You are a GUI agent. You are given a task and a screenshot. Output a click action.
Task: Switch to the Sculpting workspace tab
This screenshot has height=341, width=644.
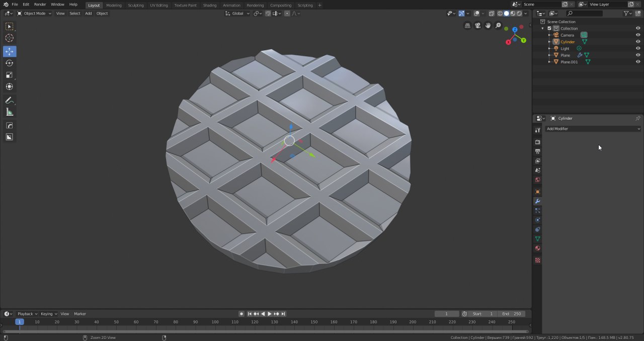(x=136, y=5)
